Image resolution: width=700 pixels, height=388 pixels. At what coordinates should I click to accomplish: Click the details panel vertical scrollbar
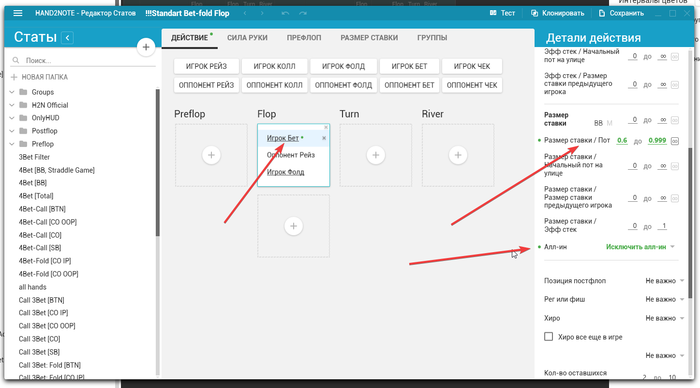click(x=691, y=223)
